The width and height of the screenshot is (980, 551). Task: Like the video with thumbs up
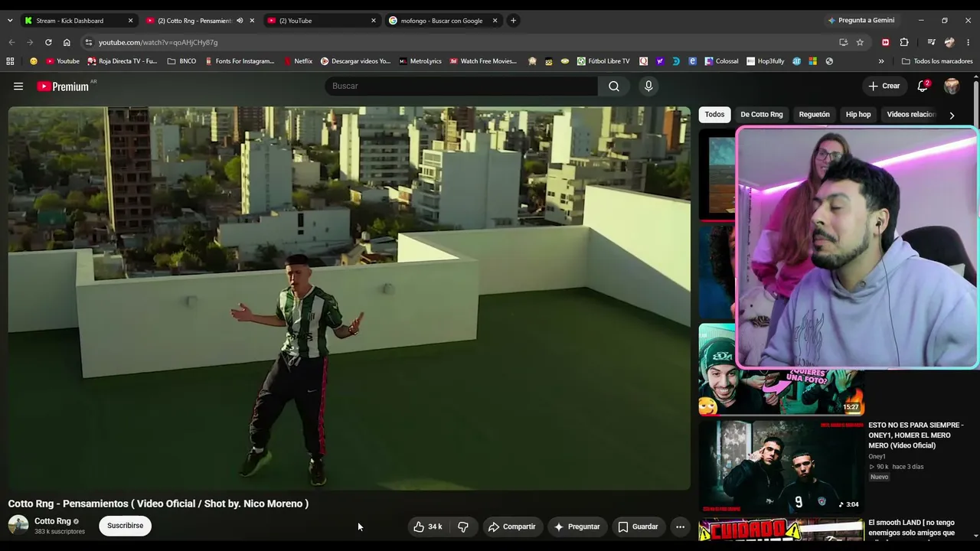click(x=427, y=527)
